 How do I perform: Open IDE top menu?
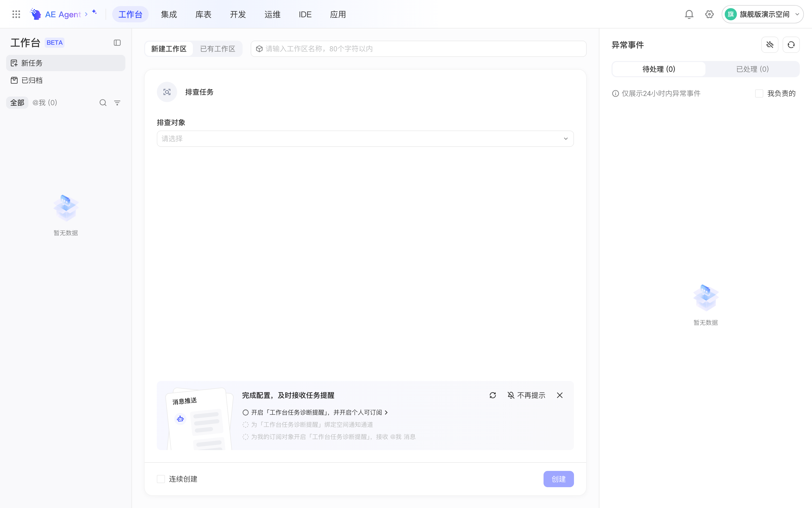[x=305, y=14]
